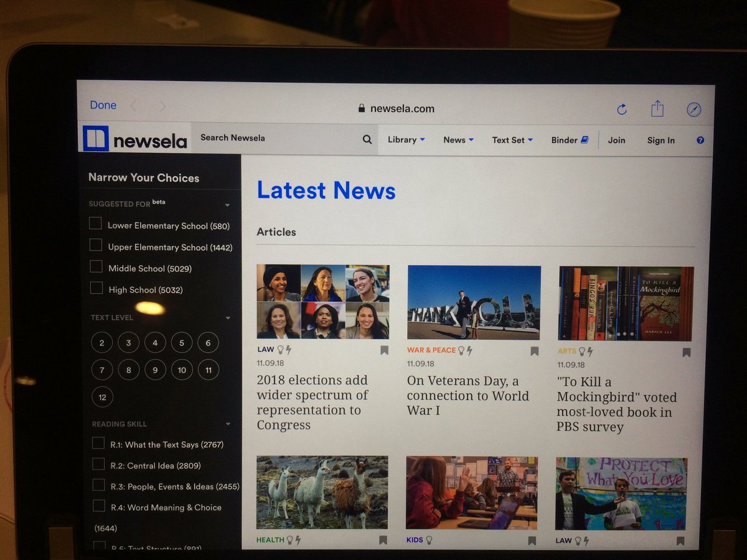This screenshot has width=747, height=560.
Task: Click the Newsela logo icon
Action: tap(96, 138)
